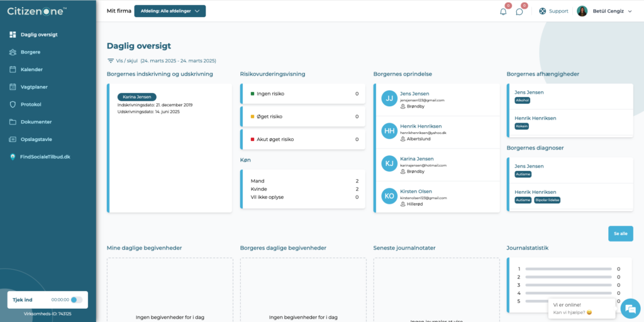The image size is (644, 322).
Task: Click Jens Jensen under Borgernes afhængigheder
Action: (x=529, y=92)
